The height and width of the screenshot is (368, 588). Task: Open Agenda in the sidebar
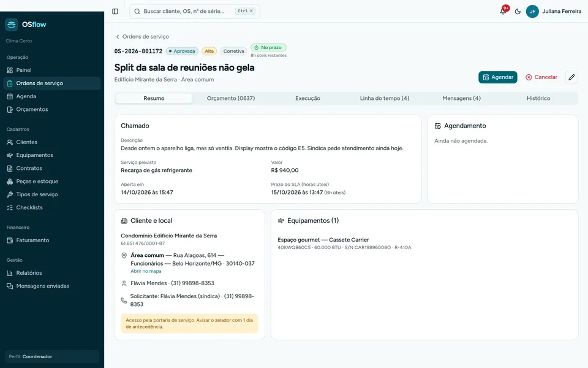[x=51, y=96]
